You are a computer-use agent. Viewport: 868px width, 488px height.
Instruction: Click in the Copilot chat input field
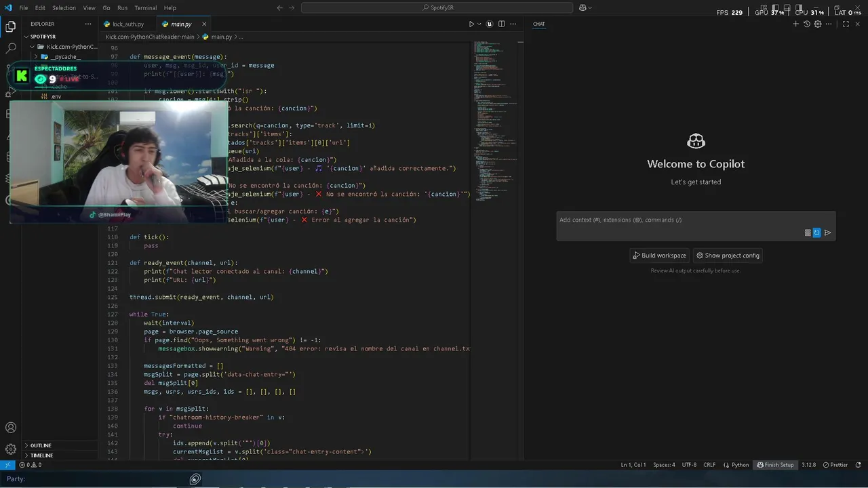(x=696, y=220)
